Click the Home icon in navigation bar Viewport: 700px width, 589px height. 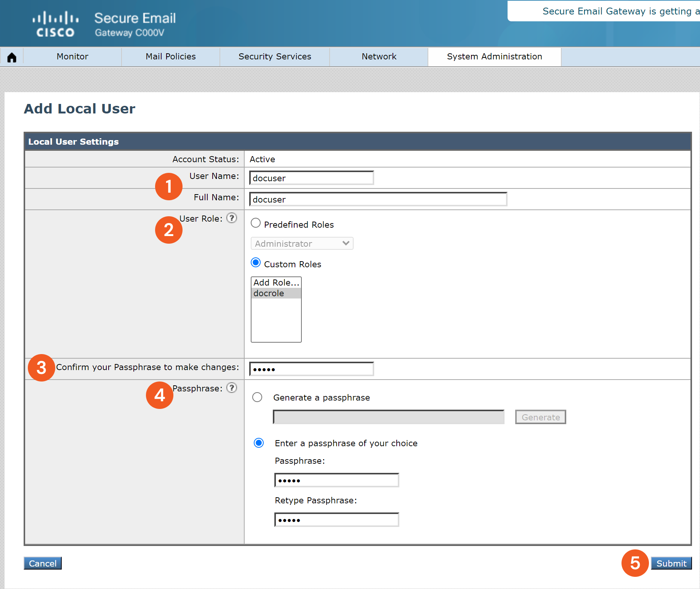pyautogui.click(x=12, y=57)
